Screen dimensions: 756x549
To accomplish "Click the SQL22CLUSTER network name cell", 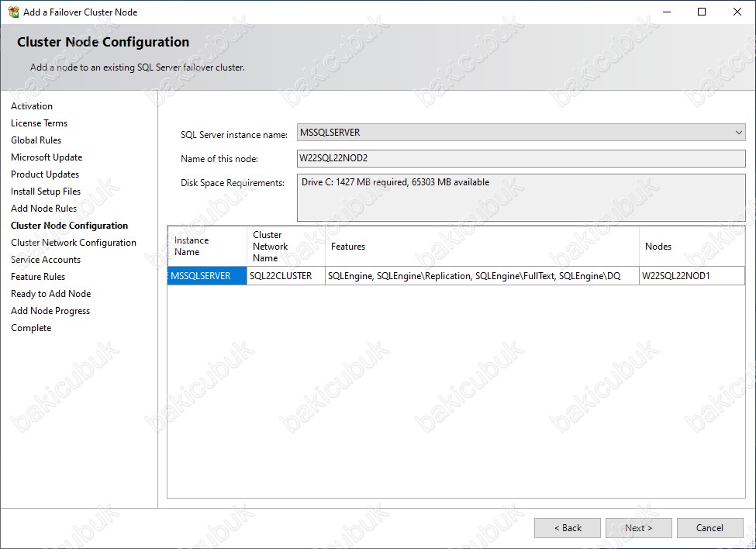I will pos(286,276).
